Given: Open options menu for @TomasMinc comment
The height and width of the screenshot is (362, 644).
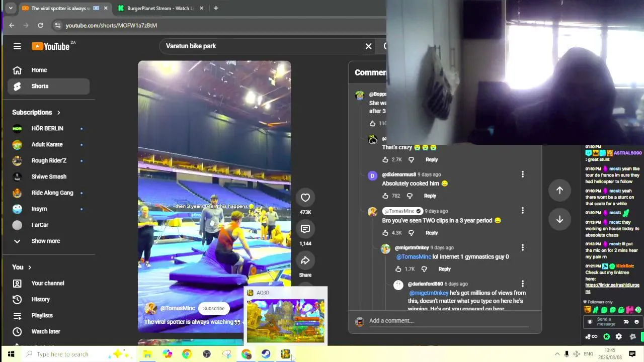Looking at the screenshot, I should (522, 211).
